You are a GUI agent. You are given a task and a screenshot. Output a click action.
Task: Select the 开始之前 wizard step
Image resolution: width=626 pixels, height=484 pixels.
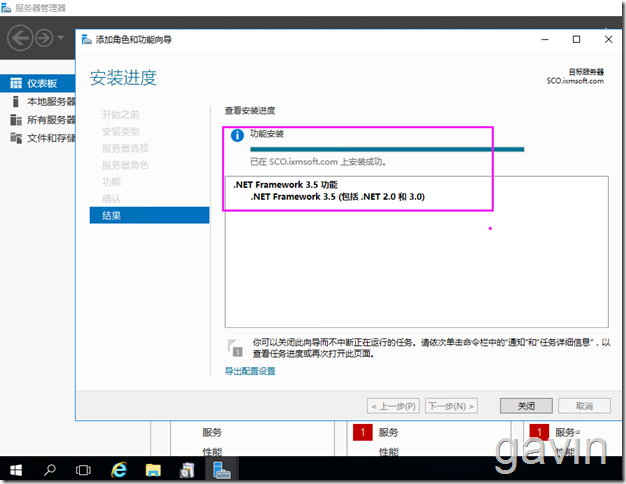121,115
